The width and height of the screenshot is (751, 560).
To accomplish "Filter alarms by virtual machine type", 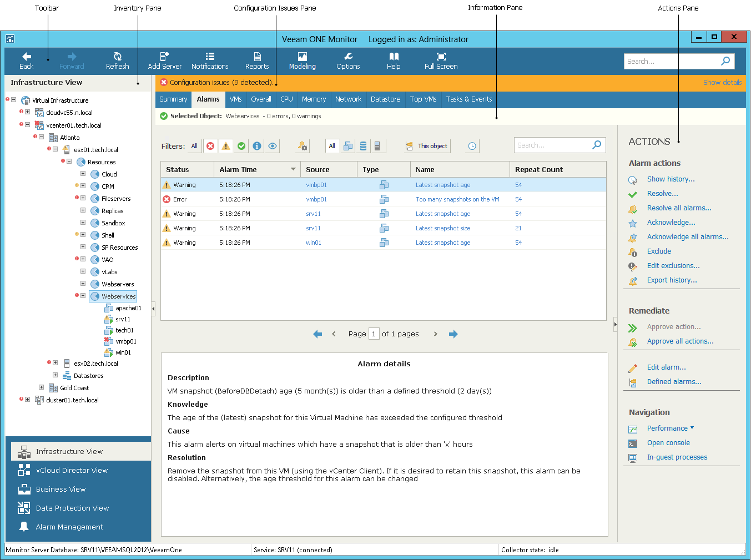I will (x=348, y=146).
